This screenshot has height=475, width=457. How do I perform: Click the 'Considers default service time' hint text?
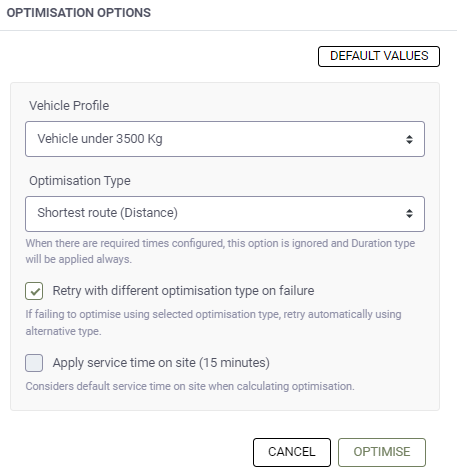[x=190, y=386]
